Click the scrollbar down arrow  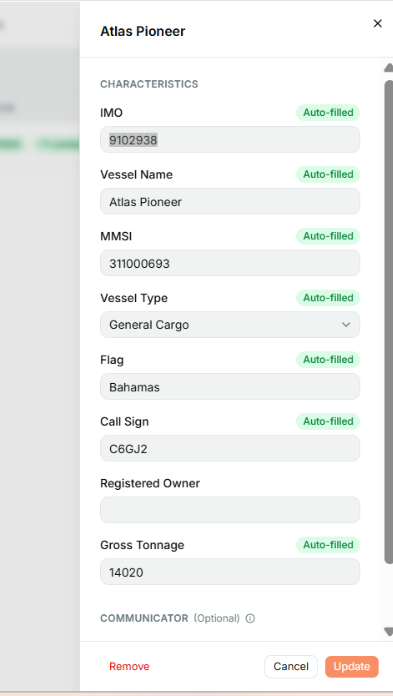point(389,631)
